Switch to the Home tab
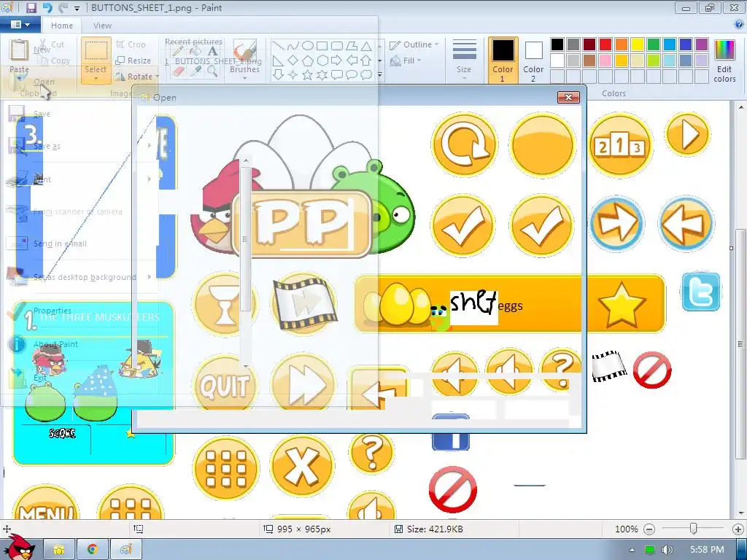The width and height of the screenshot is (747, 560). [x=62, y=26]
